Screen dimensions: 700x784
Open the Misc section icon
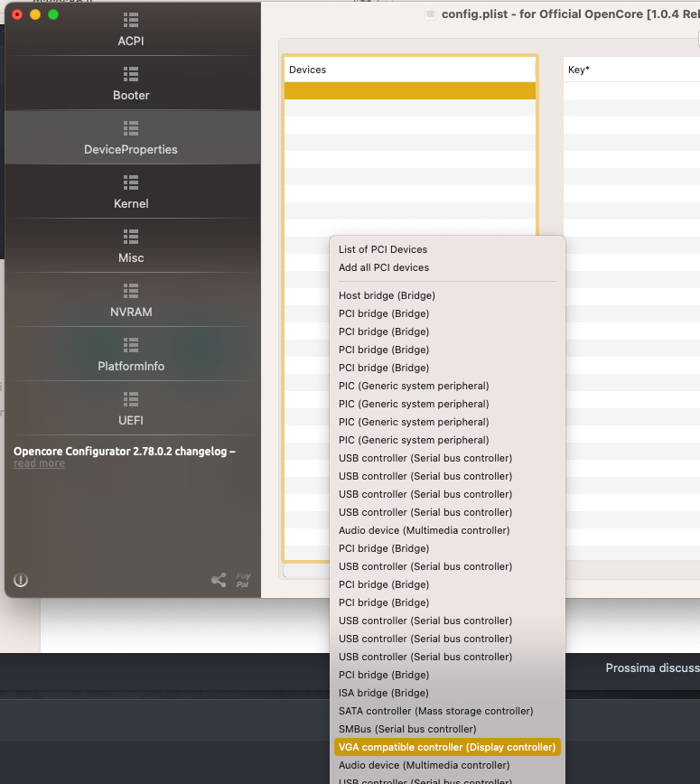131,237
